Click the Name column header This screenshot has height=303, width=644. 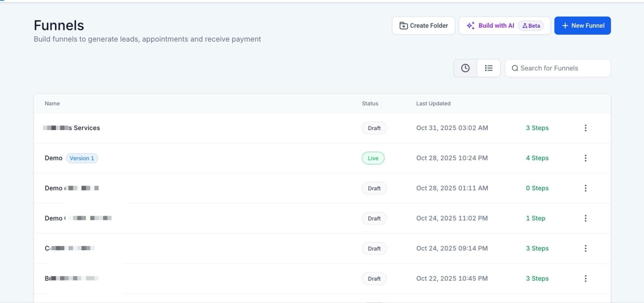(x=52, y=104)
